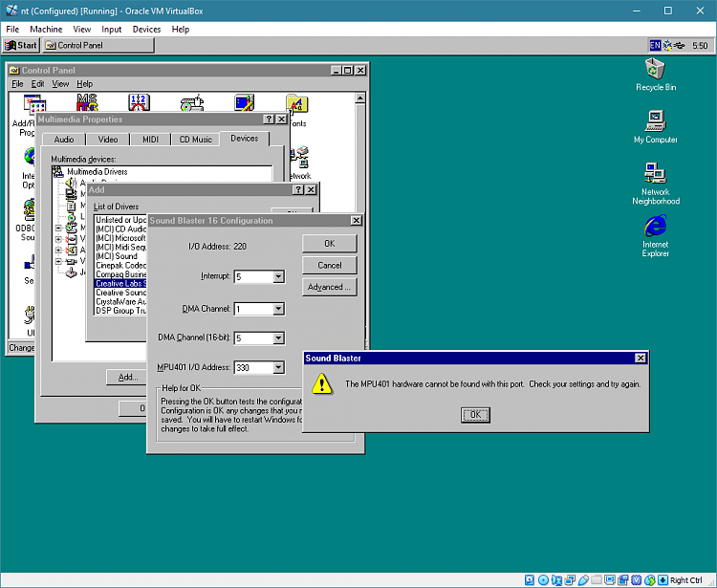717x588 pixels.
Task: Open the VirtualBox Devices menu
Action: 146,30
